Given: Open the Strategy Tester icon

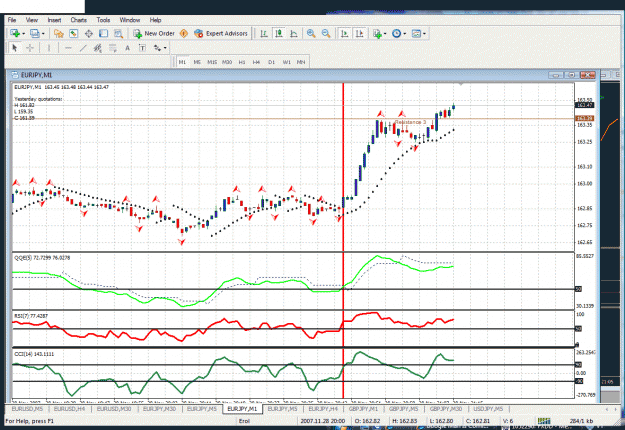Looking at the screenshot, I should tap(118, 33).
